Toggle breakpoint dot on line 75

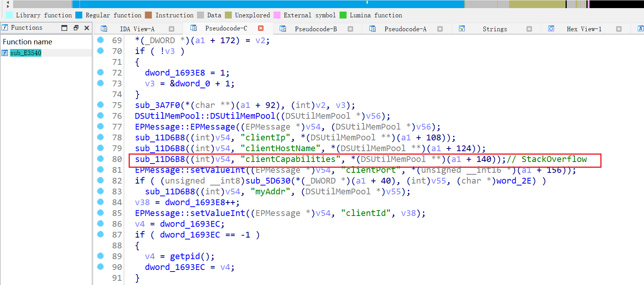100,105
